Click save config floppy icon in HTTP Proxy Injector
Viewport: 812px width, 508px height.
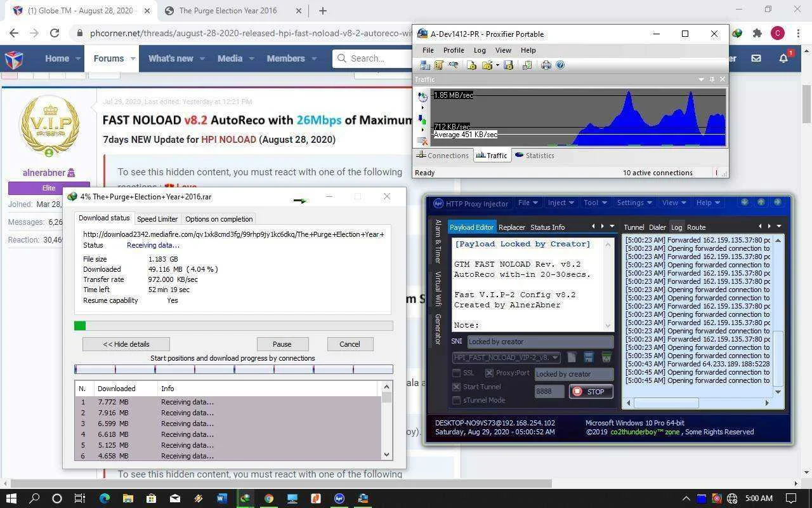tap(589, 358)
